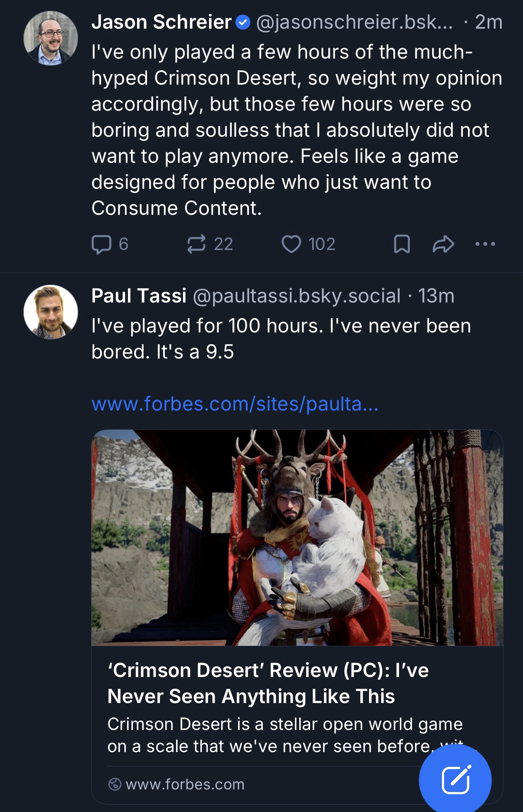Open Jason Schreier's profile avatar
The image size is (523, 812).
pyautogui.click(x=51, y=38)
